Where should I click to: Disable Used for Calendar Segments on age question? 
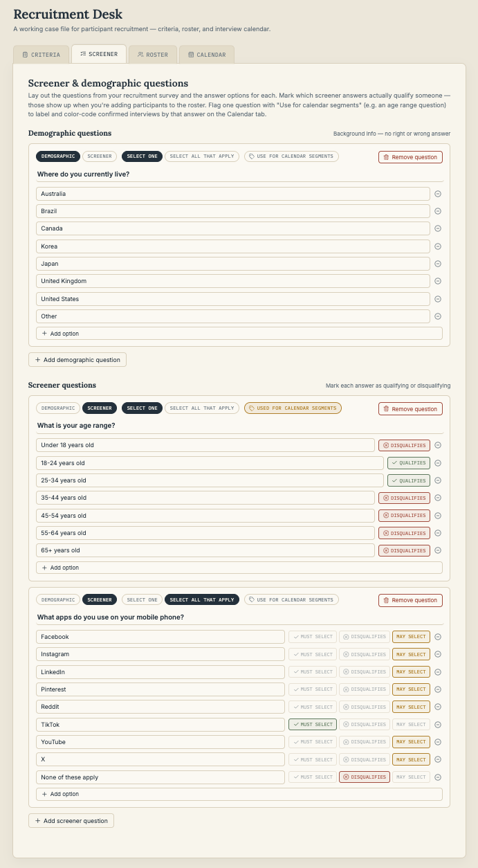coord(293,408)
